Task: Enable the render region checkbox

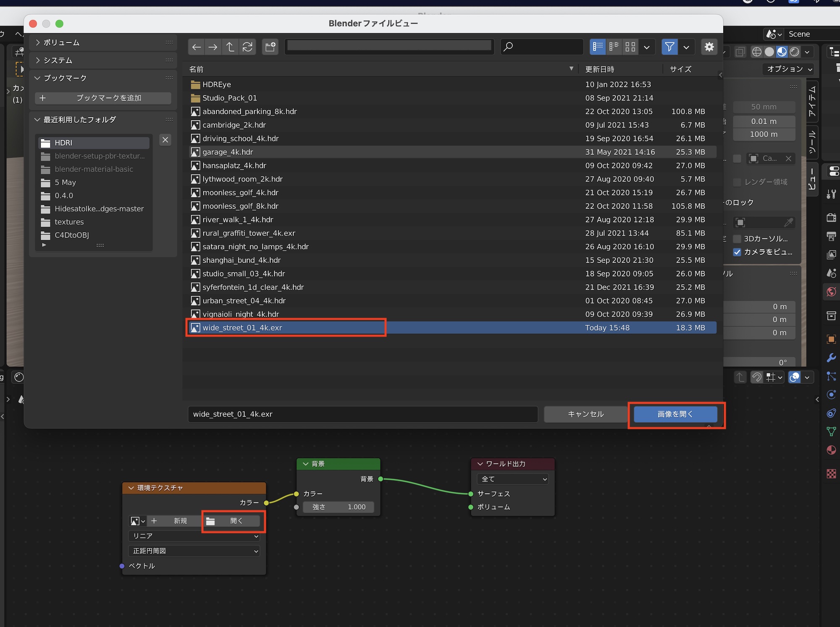Action: (x=737, y=182)
